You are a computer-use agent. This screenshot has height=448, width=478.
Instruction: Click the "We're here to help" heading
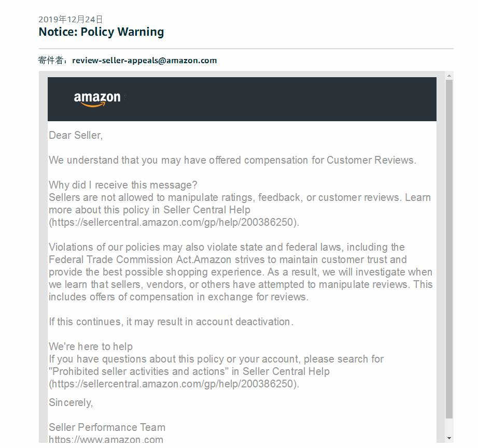coord(91,346)
